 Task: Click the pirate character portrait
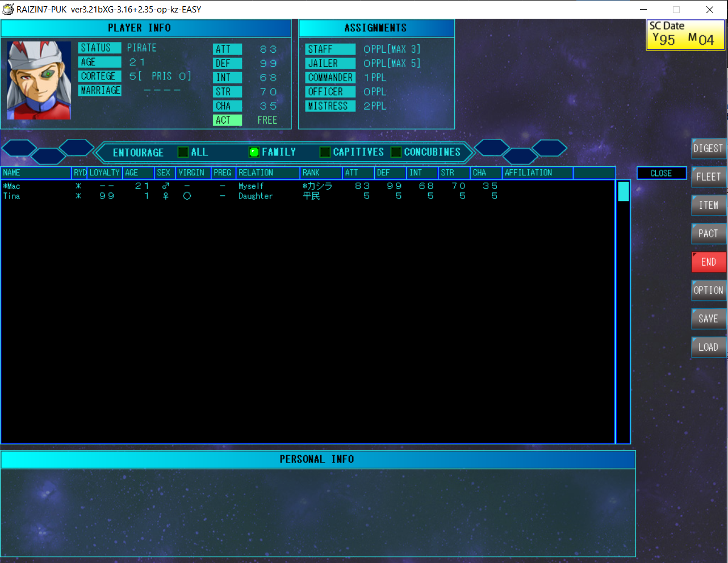pyautogui.click(x=39, y=80)
